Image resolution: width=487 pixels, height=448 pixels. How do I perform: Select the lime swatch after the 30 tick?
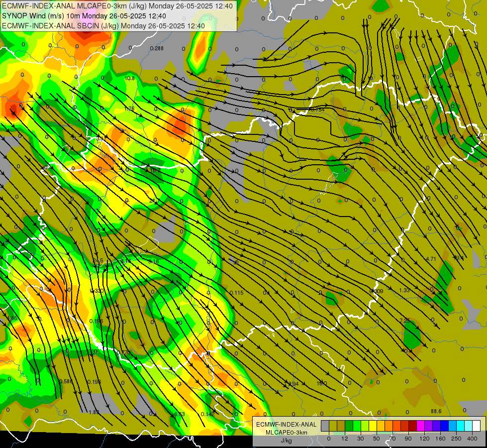[x=365, y=426]
